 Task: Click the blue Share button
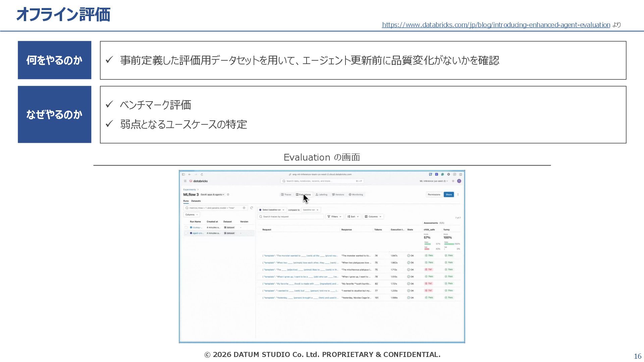click(x=448, y=194)
